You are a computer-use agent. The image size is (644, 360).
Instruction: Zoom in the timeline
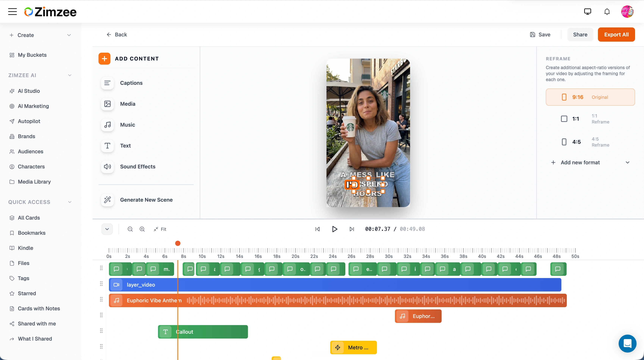tap(142, 229)
